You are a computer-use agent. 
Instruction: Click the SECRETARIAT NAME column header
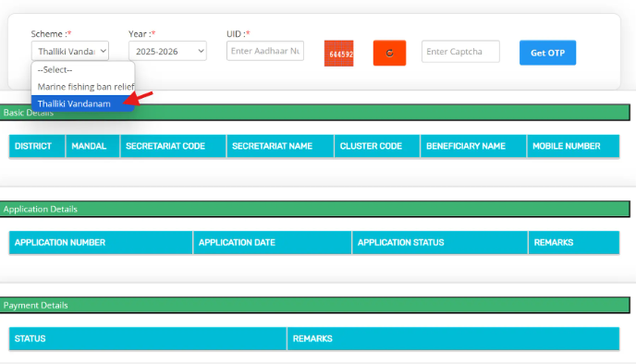point(280,146)
